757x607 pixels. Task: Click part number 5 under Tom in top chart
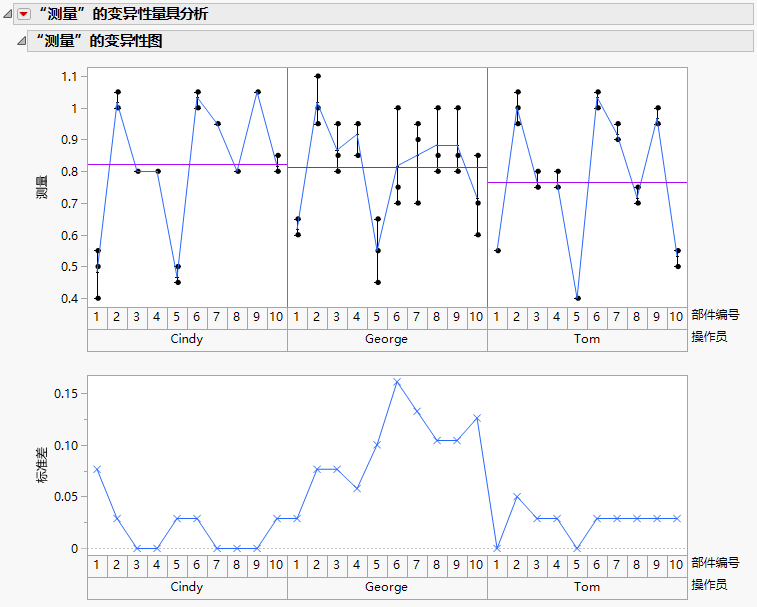point(577,317)
